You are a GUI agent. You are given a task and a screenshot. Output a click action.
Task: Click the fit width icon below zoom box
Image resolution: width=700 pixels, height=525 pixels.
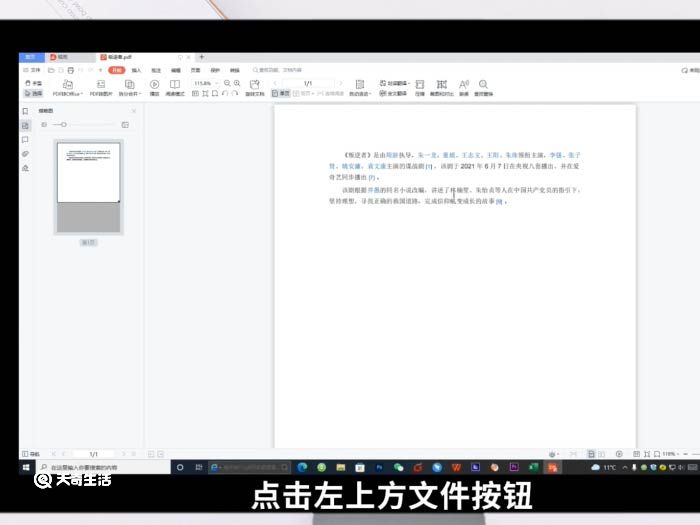(x=205, y=94)
